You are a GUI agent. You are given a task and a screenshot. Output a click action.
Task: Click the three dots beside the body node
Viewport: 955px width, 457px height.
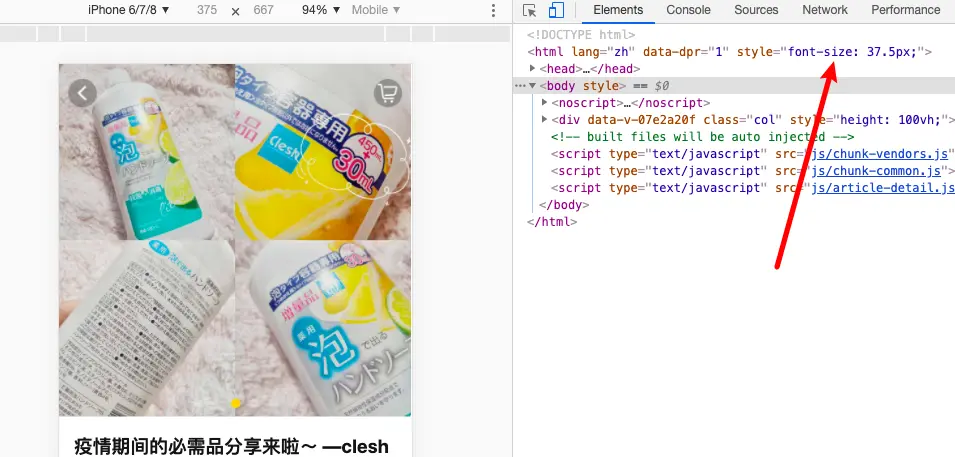click(520, 86)
